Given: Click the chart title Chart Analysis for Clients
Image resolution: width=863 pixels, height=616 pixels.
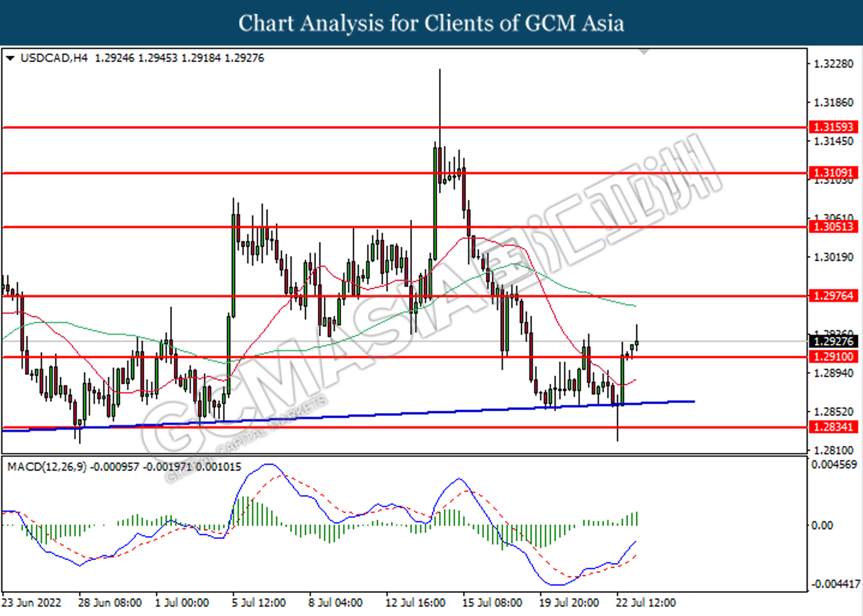Looking at the screenshot, I should pos(431,23).
